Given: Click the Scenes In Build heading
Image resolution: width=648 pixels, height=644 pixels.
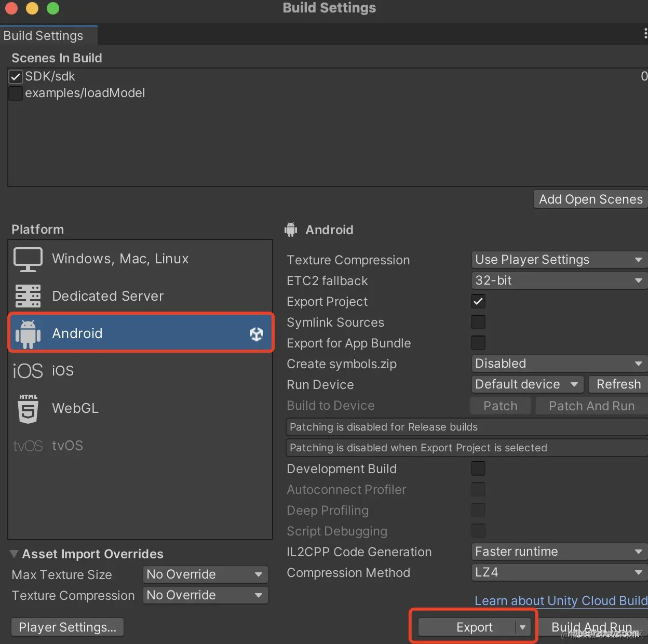Looking at the screenshot, I should coord(57,58).
